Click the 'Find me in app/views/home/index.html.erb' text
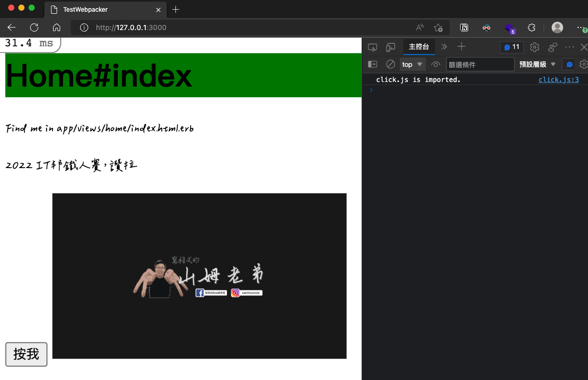 pos(100,128)
